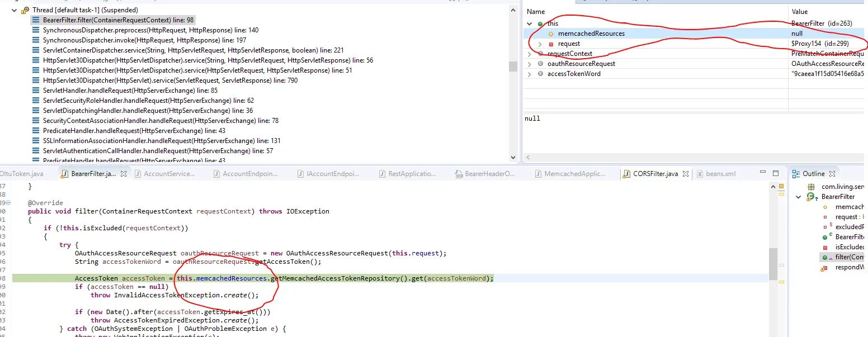Click local-variable icon next to oauthResourceRequest
Screen dimensions: 868x337
(540, 64)
